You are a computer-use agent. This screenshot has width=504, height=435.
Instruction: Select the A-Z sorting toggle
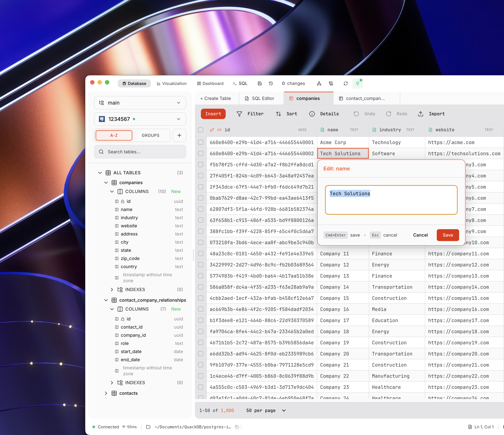click(114, 135)
